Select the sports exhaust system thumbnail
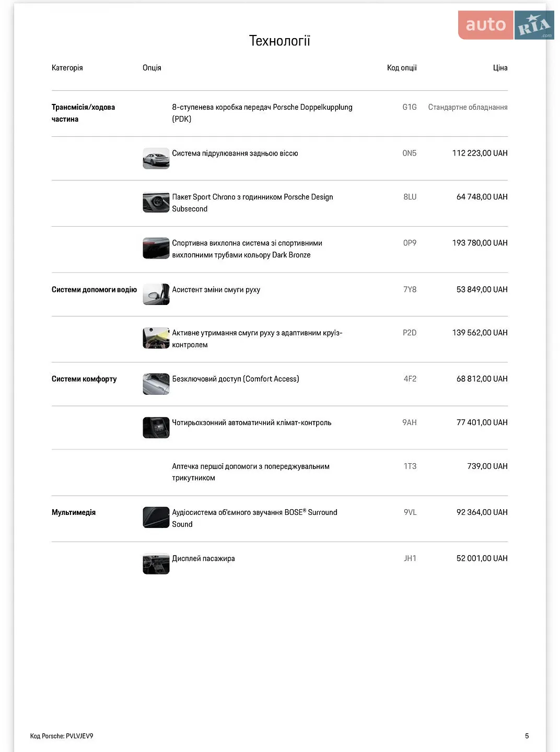Viewport: 560px width, 752px height. [156, 249]
